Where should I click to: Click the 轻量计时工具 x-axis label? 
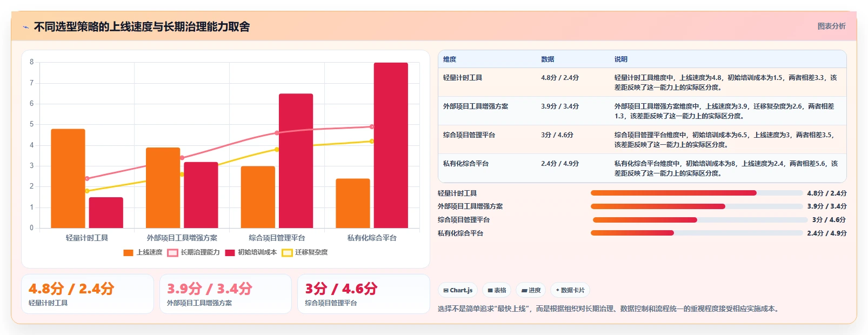(87, 238)
